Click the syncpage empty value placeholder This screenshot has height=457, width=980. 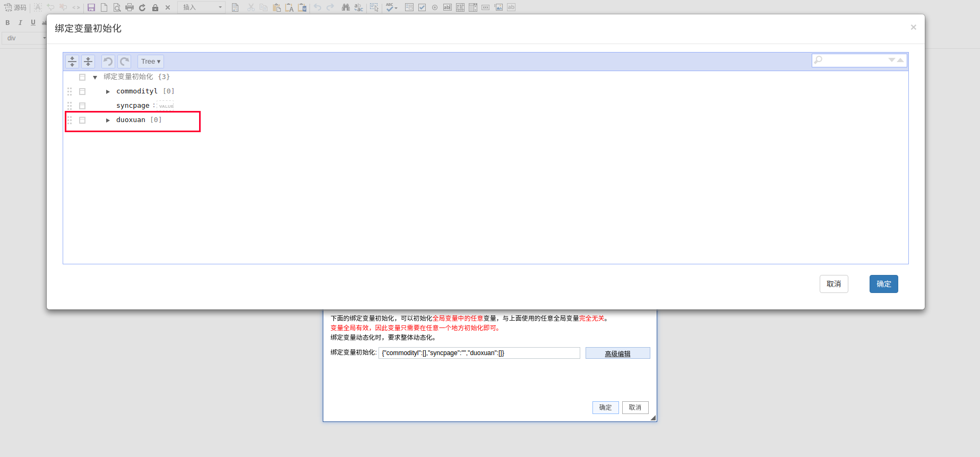166,106
